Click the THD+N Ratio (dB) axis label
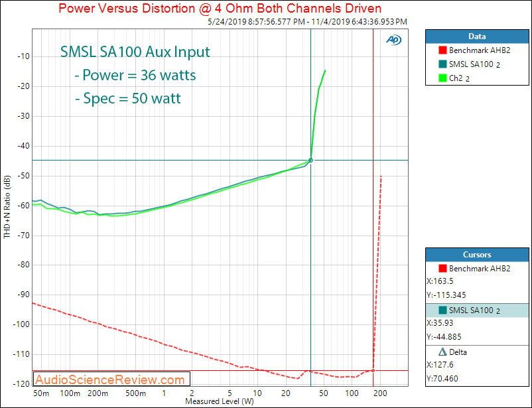The image size is (532, 408). point(7,207)
